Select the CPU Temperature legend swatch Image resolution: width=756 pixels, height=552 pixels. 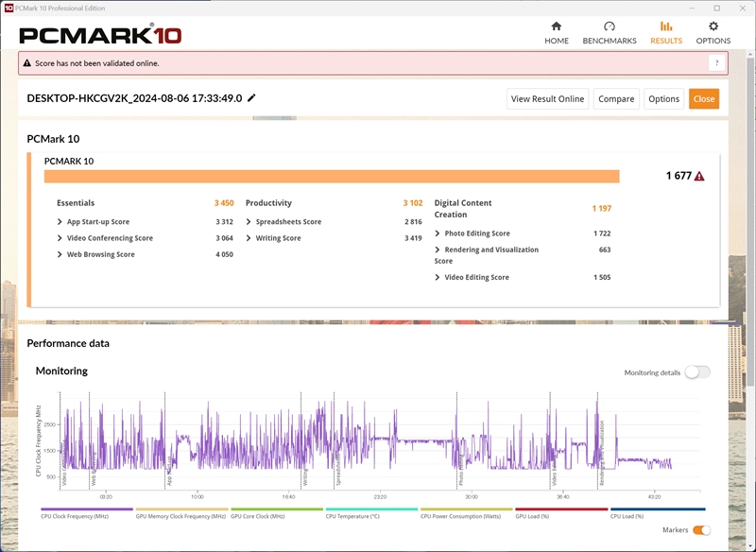tap(371, 509)
